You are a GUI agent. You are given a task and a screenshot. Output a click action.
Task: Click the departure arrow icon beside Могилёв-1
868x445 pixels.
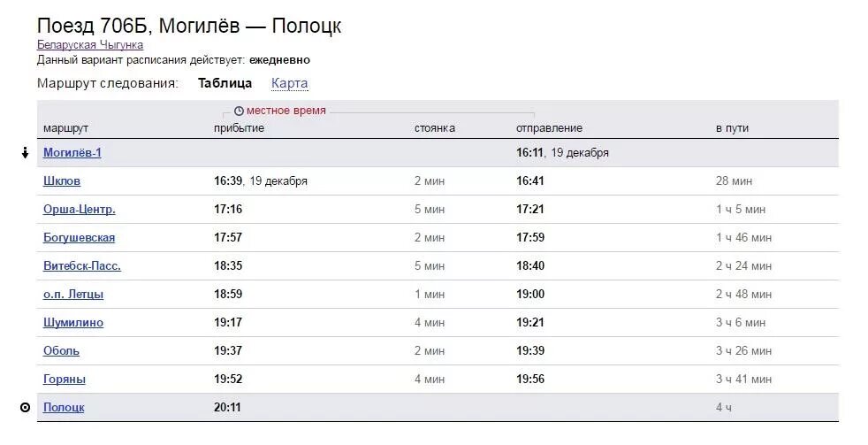25,153
